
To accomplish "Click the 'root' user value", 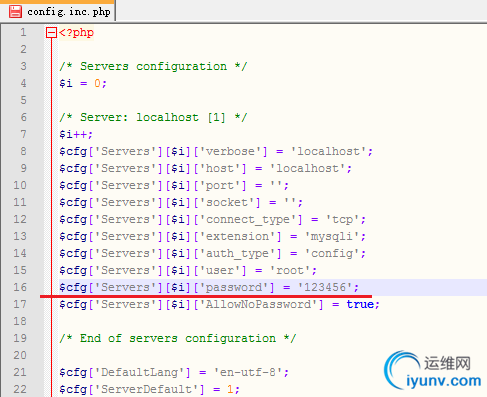I will pos(290,270).
